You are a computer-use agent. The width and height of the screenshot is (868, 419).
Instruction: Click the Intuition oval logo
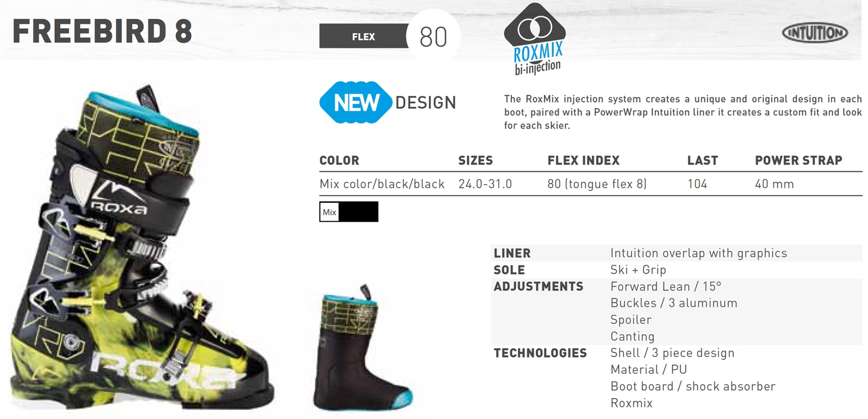tap(815, 33)
